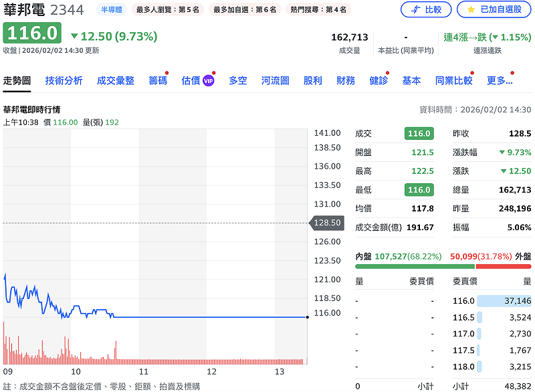Select the 多空 tab
The image size is (535, 392).
pos(237,80)
